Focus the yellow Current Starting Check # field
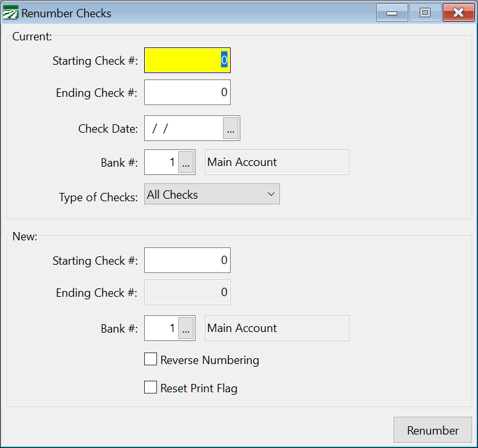 [x=186, y=61]
